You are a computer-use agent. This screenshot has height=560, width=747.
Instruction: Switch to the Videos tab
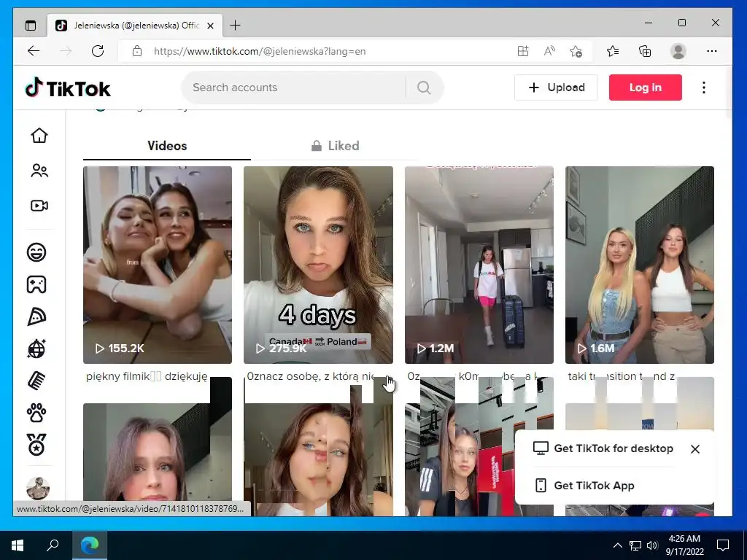pos(167,146)
